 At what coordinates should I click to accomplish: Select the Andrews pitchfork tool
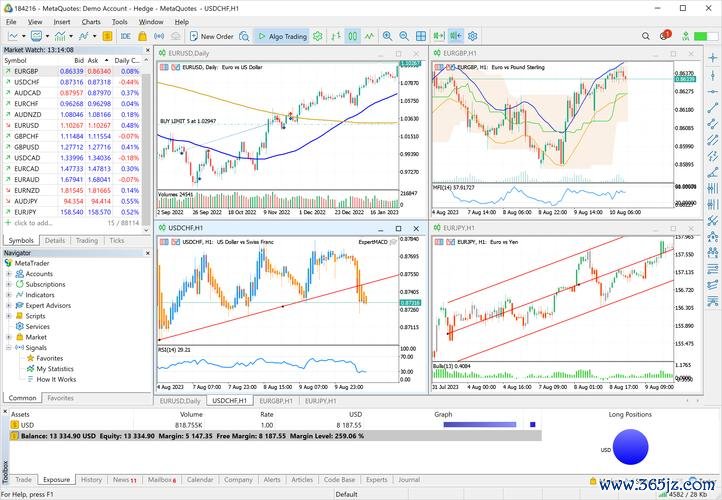click(713, 220)
